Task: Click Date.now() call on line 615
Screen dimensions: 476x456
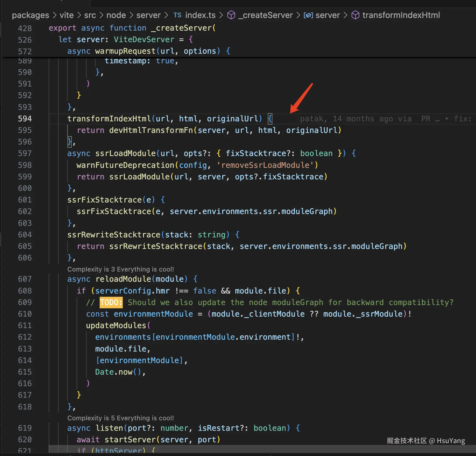Action: pos(118,372)
